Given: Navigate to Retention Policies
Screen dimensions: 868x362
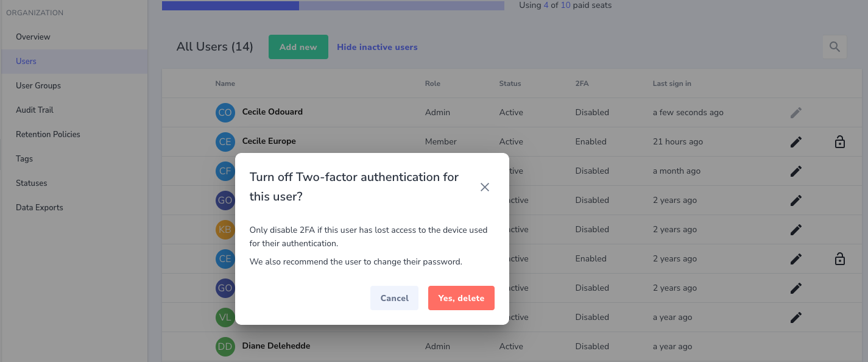Looking at the screenshot, I should (x=48, y=134).
